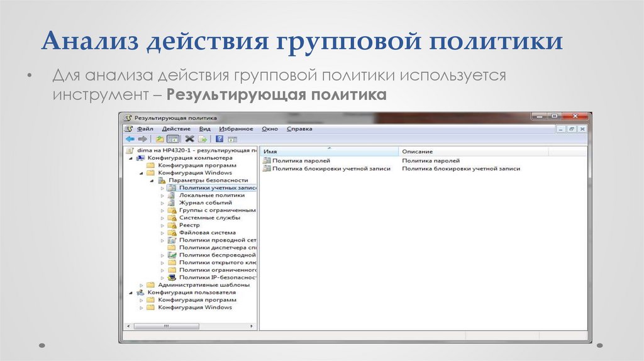Expand the Файловая система node
644x361 pixels.
click(162, 233)
